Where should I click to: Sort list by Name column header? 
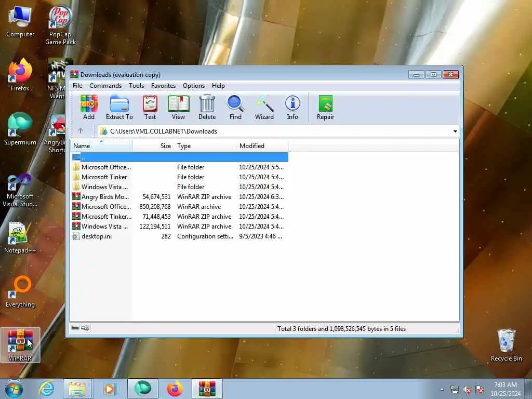pos(101,146)
